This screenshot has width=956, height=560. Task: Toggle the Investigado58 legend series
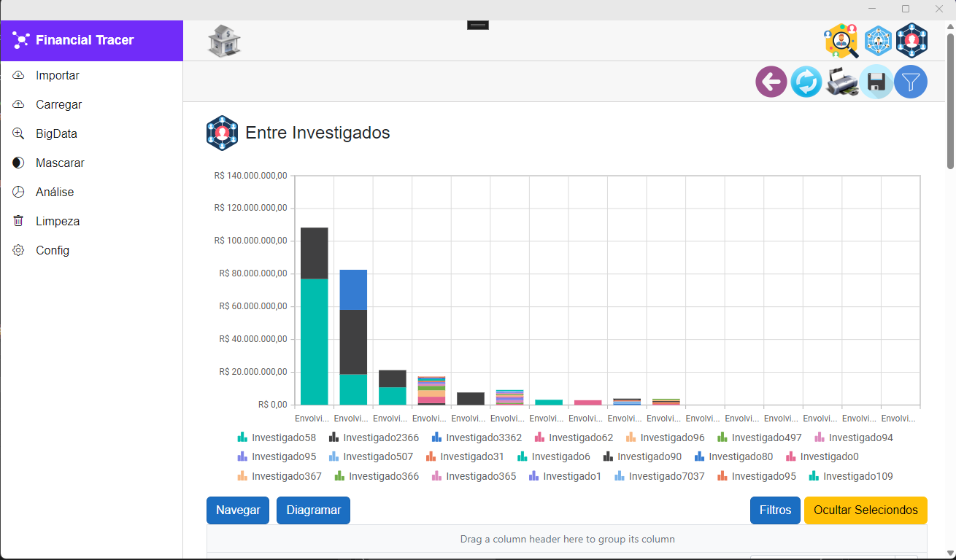tap(277, 437)
